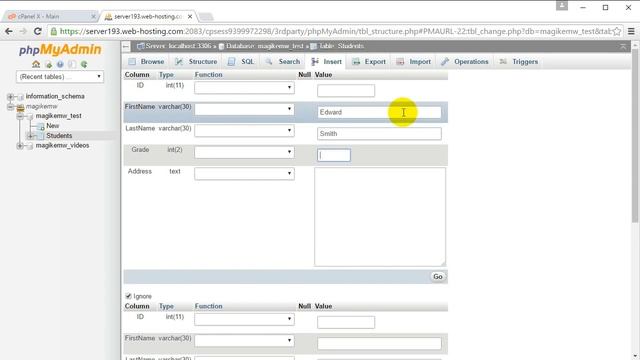
Task: Click the server icon in the breadcrumb bar
Action: click(140, 46)
